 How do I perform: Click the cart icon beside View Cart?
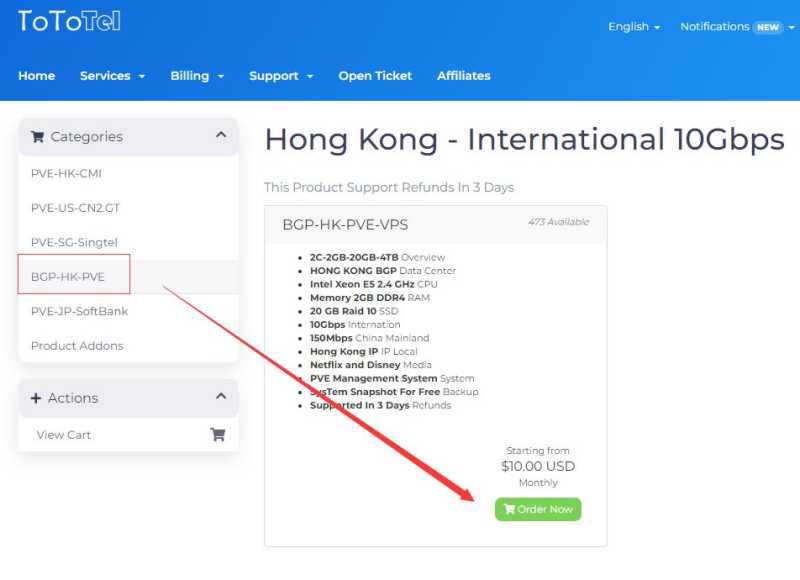[218, 435]
